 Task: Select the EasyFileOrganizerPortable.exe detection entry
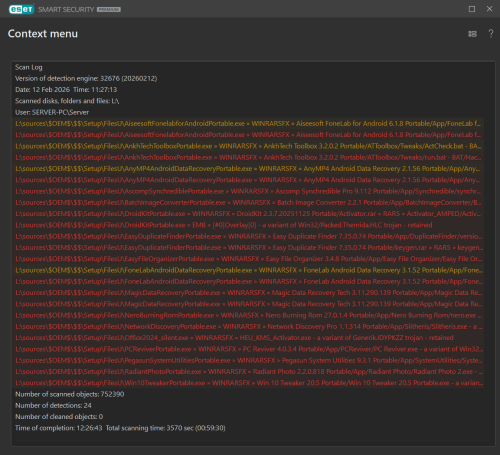(x=248, y=259)
